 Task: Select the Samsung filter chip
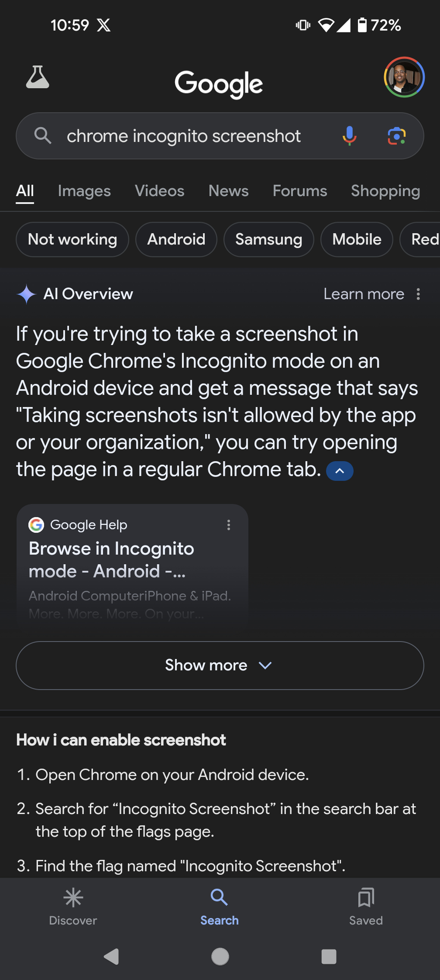[268, 239]
